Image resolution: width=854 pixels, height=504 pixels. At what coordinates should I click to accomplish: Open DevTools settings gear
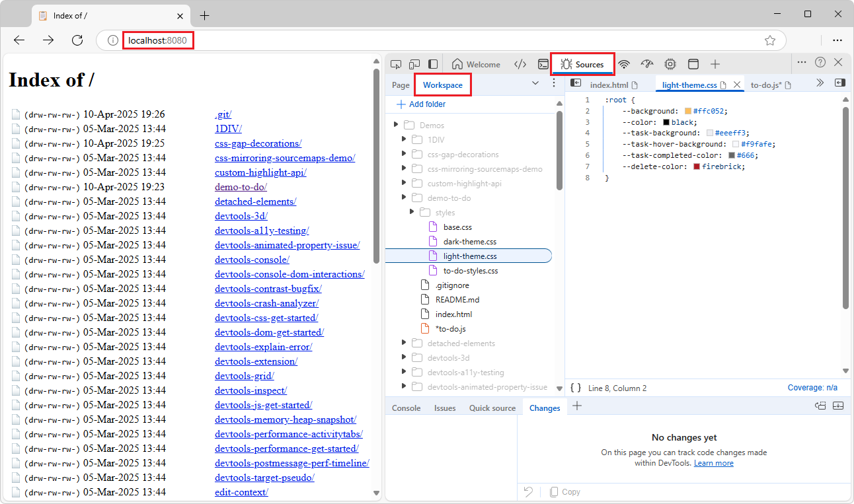coord(670,64)
